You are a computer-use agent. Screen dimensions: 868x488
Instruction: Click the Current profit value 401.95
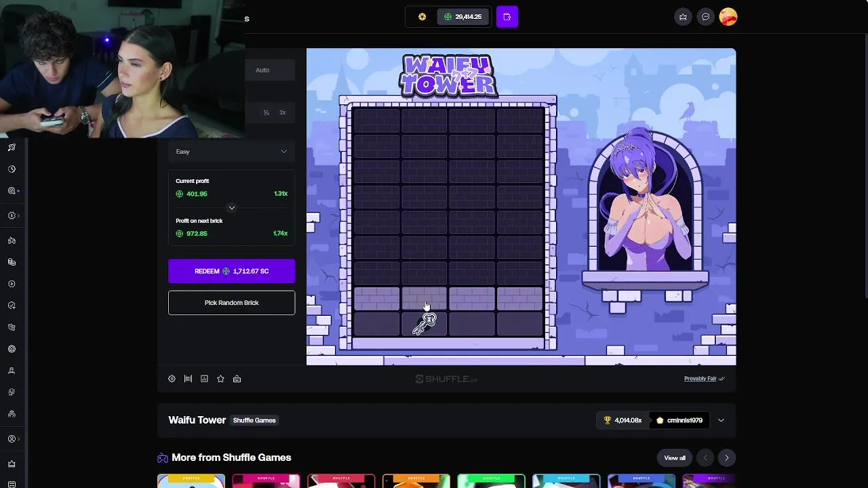click(197, 194)
